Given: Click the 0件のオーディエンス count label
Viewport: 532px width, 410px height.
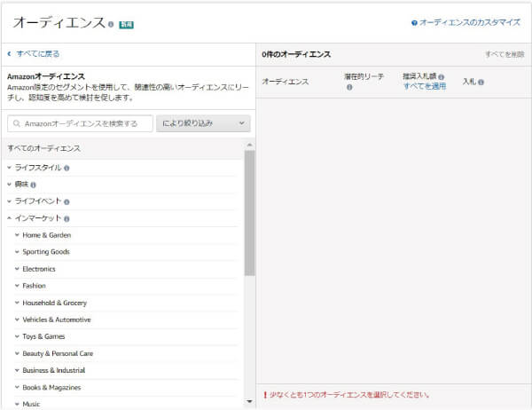Looking at the screenshot, I should coord(296,54).
